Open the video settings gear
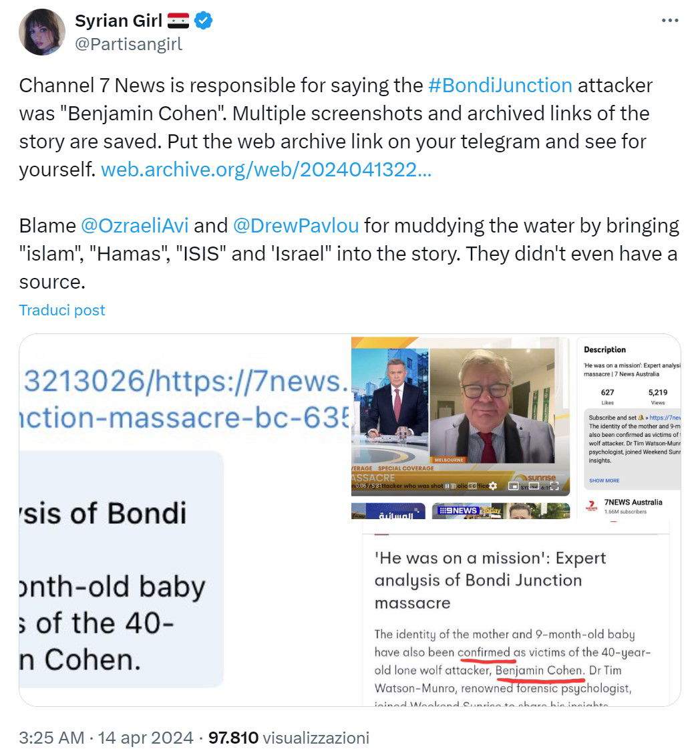This screenshot has width=700, height=753. pos(493,486)
